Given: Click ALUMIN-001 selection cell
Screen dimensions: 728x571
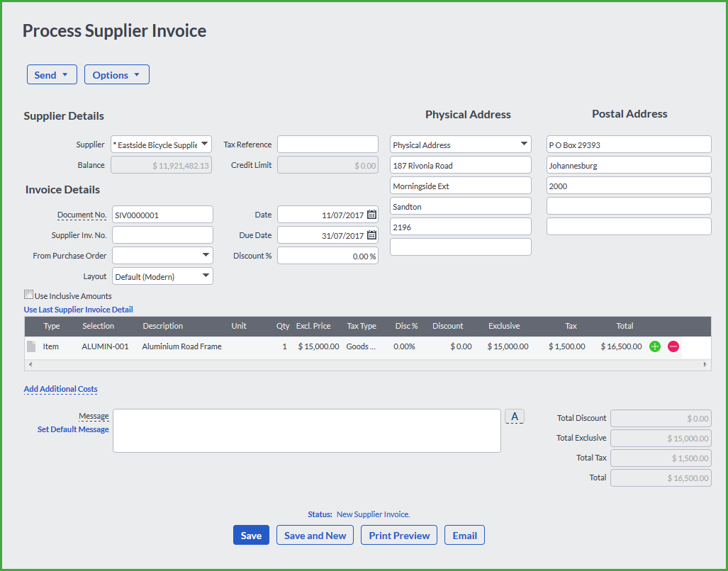Looking at the screenshot, I should click(x=105, y=346).
